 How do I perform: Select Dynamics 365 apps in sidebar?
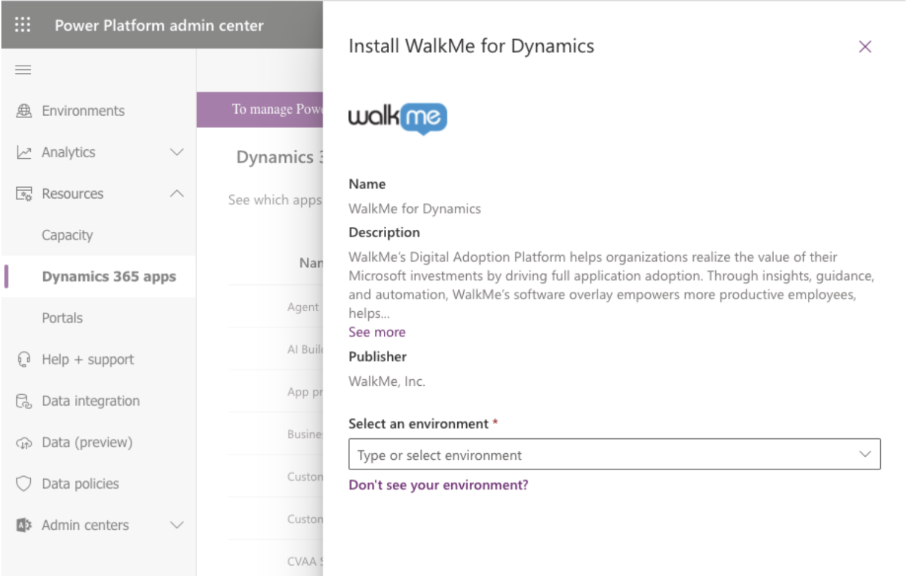coord(108,276)
